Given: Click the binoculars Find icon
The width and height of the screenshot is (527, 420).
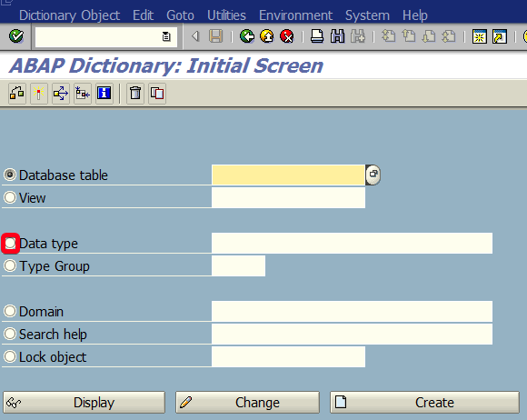Looking at the screenshot, I should point(337,36).
